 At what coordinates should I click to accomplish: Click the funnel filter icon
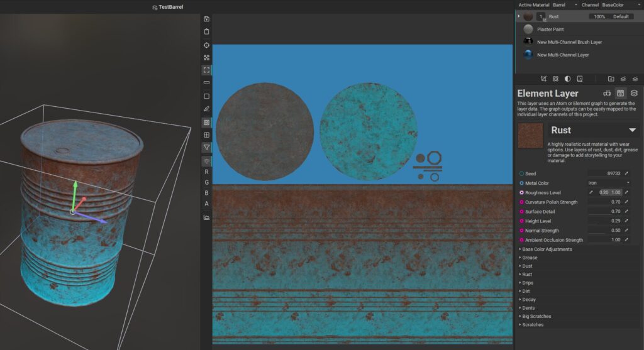[x=206, y=147]
